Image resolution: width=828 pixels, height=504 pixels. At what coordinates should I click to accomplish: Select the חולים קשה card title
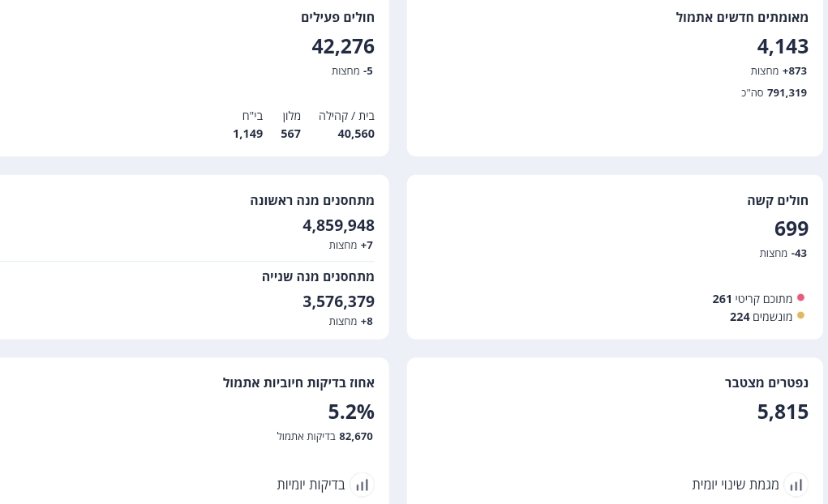click(777, 200)
